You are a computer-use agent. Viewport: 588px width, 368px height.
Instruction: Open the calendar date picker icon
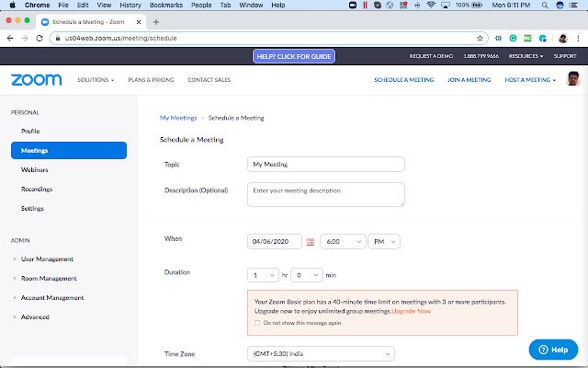coord(311,242)
